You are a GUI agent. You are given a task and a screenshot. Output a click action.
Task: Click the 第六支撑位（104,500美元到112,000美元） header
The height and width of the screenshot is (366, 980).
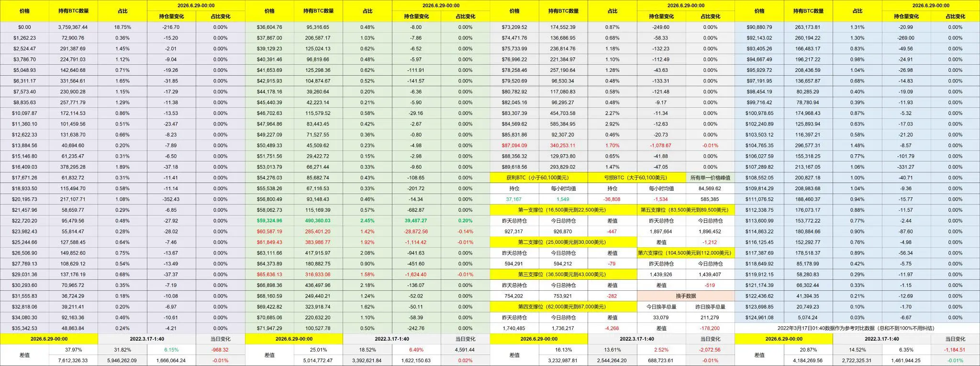pos(686,253)
